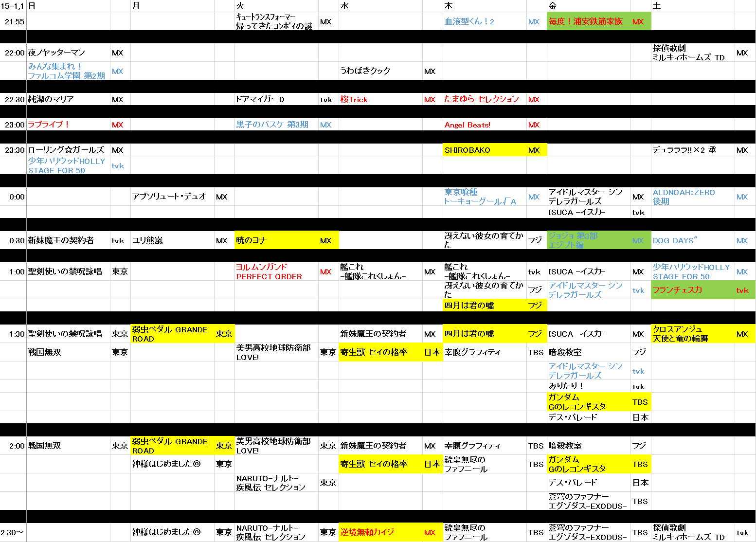
Task: Select the ローリング☆ガールズ cell
Action: (x=69, y=150)
